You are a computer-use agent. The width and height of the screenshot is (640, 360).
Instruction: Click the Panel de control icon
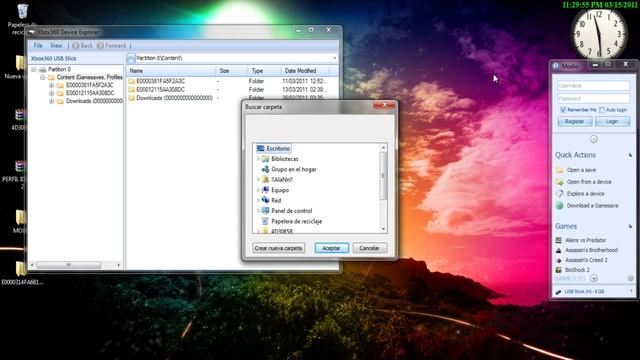coord(265,211)
